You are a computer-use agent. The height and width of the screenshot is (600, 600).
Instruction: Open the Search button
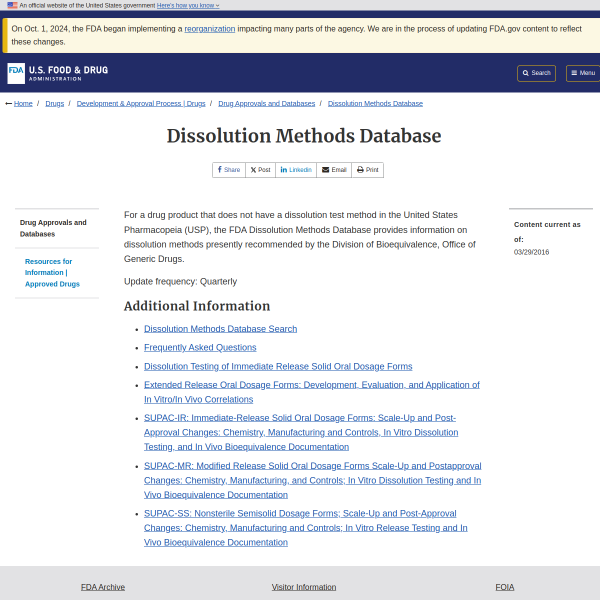pos(536,73)
